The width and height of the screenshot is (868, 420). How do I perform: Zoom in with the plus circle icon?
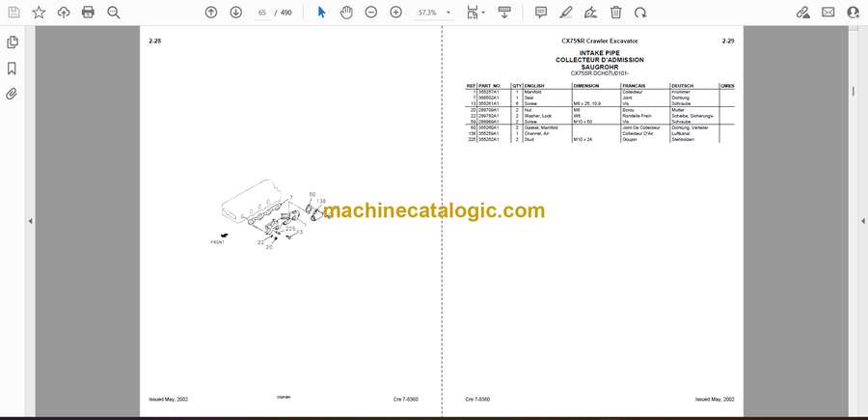(x=395, y=13)
